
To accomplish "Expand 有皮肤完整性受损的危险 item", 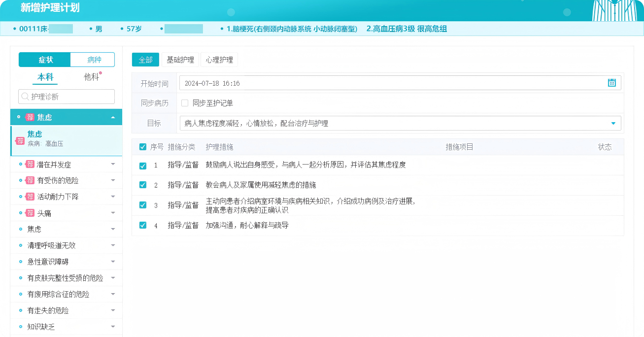I will (x=113, y=278).
